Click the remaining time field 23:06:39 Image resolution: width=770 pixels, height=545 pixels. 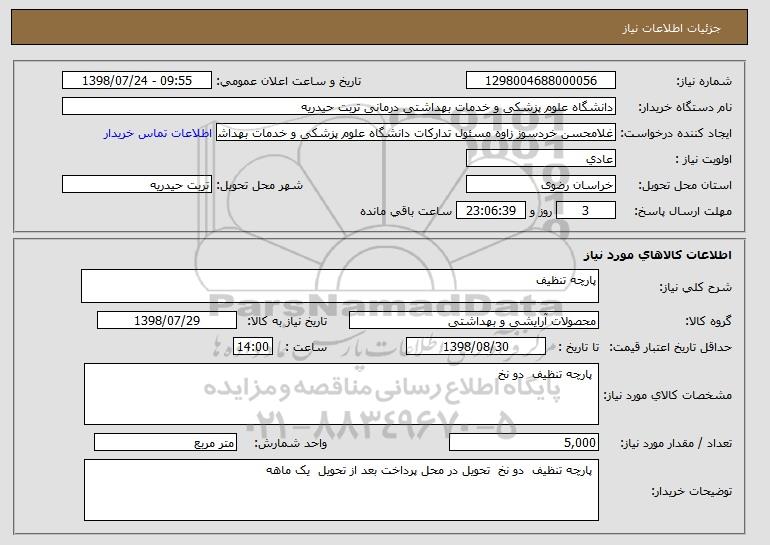[491, 211]
